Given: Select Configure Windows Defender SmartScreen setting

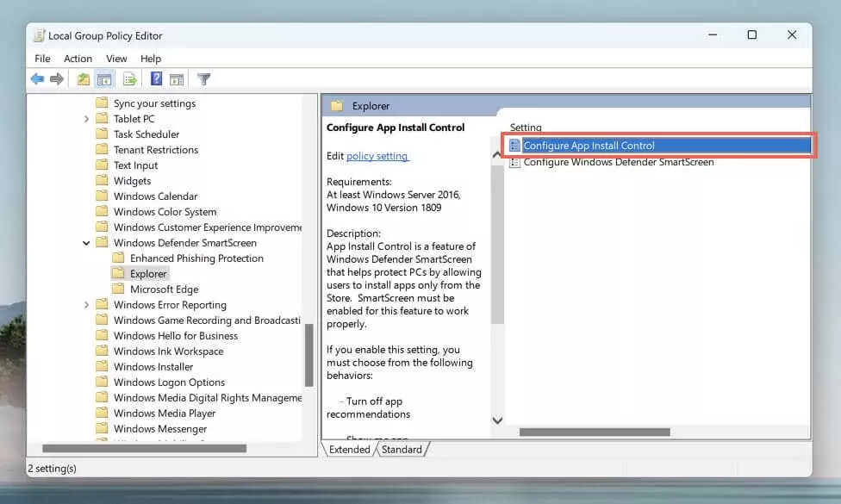Looking at the screenshot, I should [619, 162].
